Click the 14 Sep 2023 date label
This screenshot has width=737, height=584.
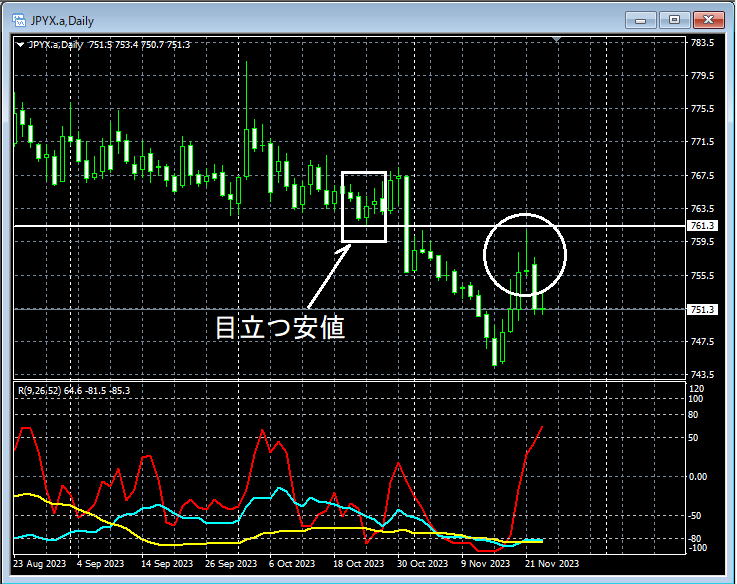click(167, 563)
